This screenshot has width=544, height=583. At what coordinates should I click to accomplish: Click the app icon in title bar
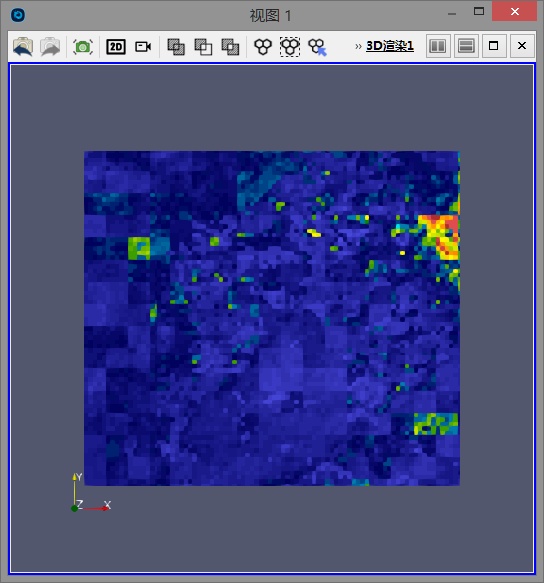click(18, 15)
